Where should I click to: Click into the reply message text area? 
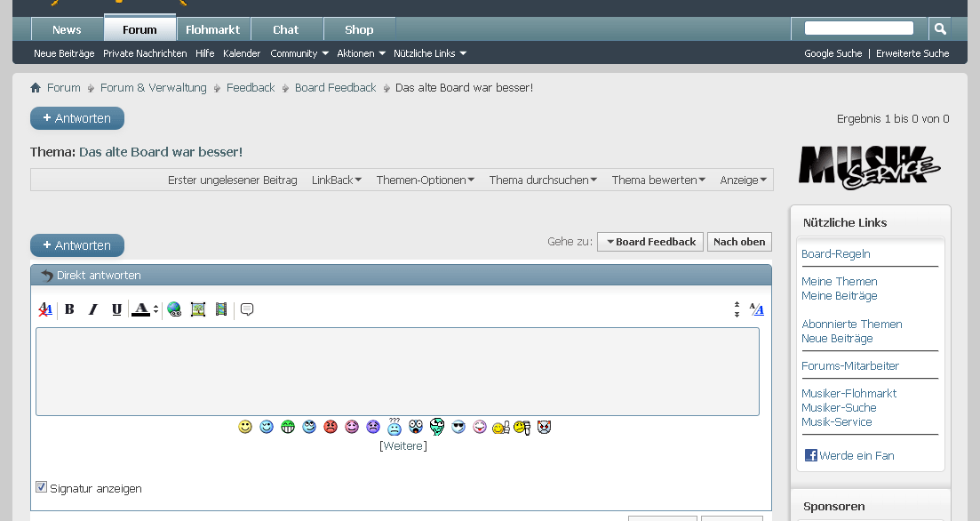pos(397,372)
